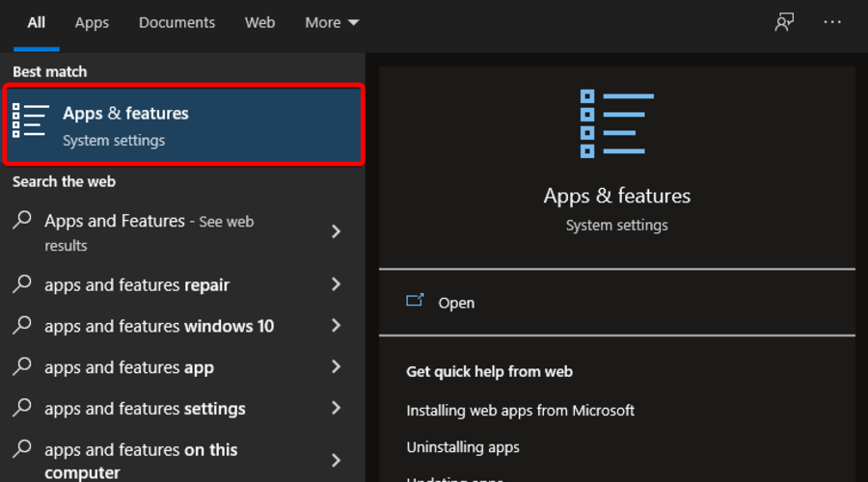Click search icon beside 'apps and features windows 10'
The image size is (868, 482).
[x=22, y=325]
